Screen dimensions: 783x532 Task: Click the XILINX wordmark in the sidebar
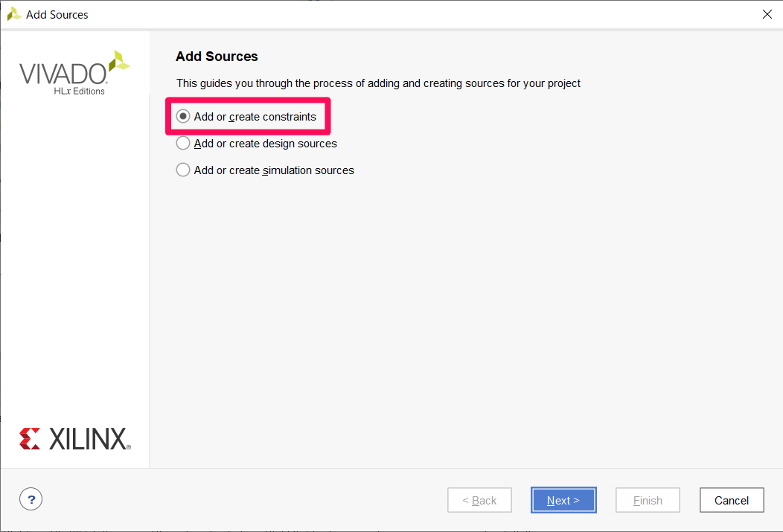coord(90,439)
